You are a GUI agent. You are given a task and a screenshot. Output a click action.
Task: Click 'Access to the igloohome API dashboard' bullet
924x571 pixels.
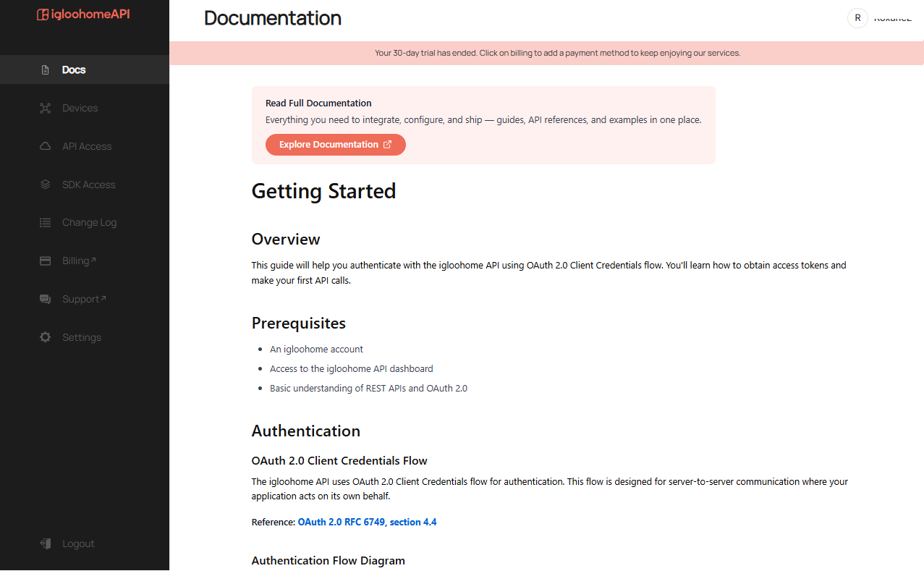tap(352, 369)
